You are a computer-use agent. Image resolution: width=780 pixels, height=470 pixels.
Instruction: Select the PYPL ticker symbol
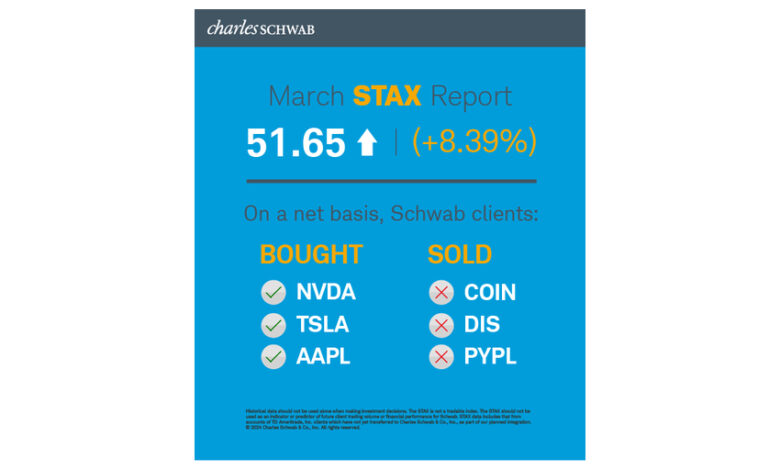click(491, 357)
